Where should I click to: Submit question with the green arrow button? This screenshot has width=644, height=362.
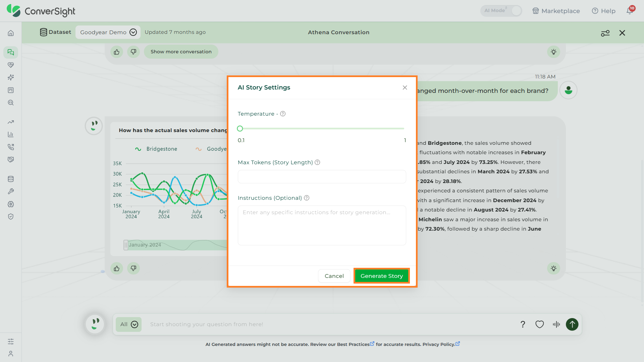click(572, 324)
